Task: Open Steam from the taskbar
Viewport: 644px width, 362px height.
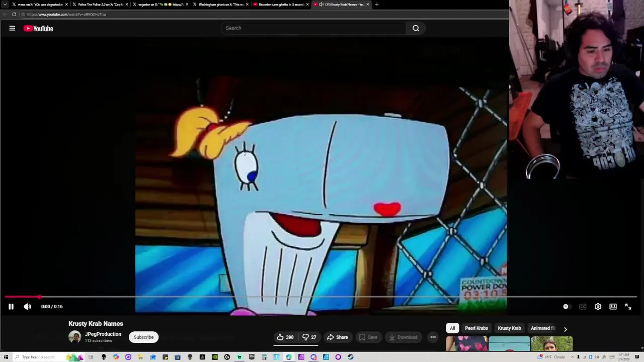Action: click(350, 357)
